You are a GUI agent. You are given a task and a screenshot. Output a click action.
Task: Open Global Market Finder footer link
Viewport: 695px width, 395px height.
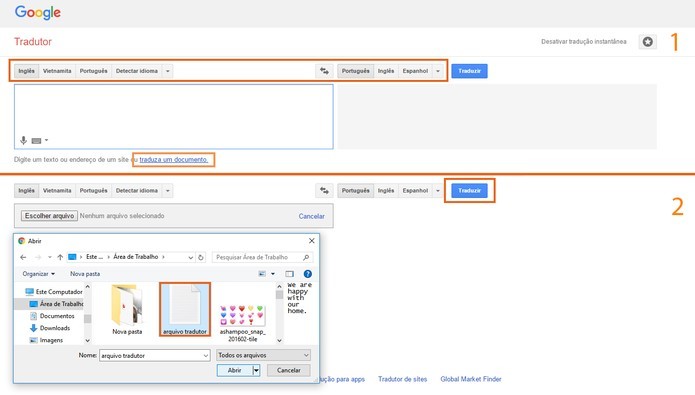[471, 379]
